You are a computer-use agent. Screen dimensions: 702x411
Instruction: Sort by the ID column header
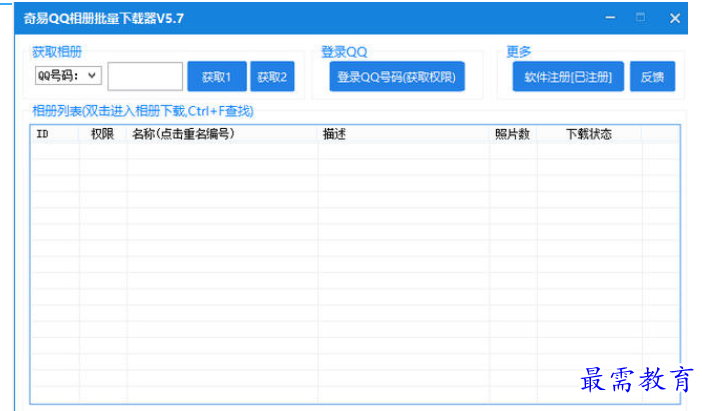(55, 134)
